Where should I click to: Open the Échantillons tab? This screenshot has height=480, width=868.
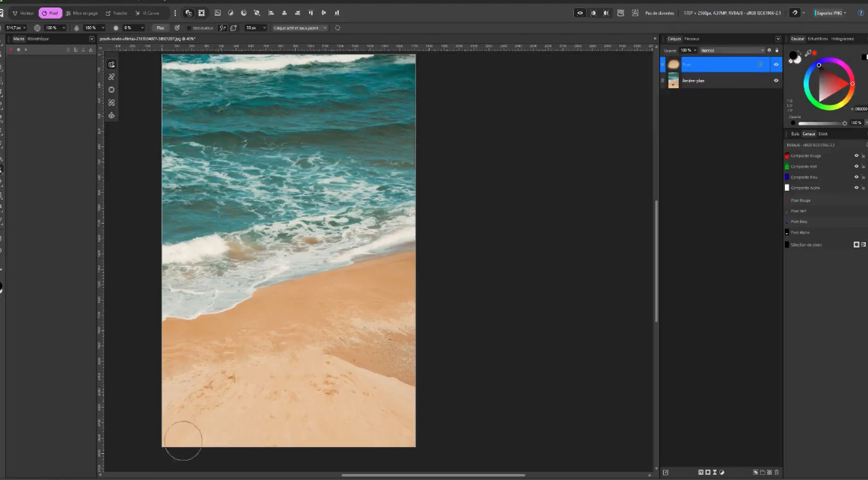[818, 39]
